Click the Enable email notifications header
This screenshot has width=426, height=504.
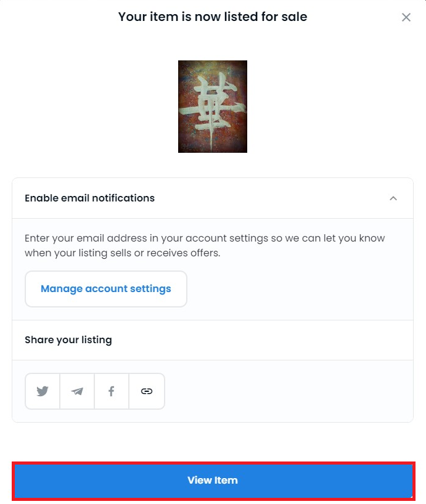[x=213, y=198]
